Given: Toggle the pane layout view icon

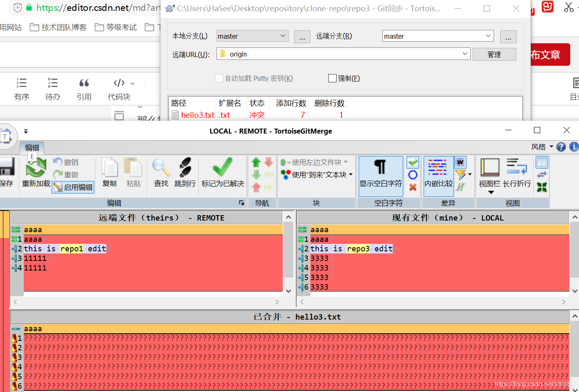Looking at the screenshot, I should (x=542, y=162).
